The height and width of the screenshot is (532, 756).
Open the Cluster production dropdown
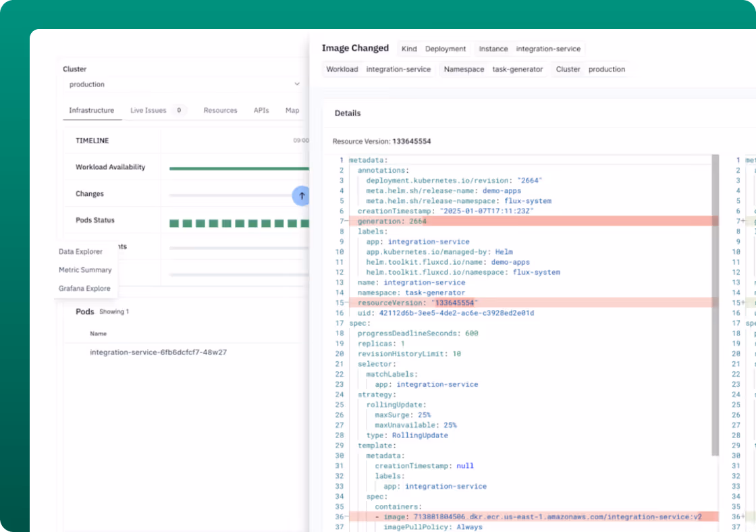183,84
